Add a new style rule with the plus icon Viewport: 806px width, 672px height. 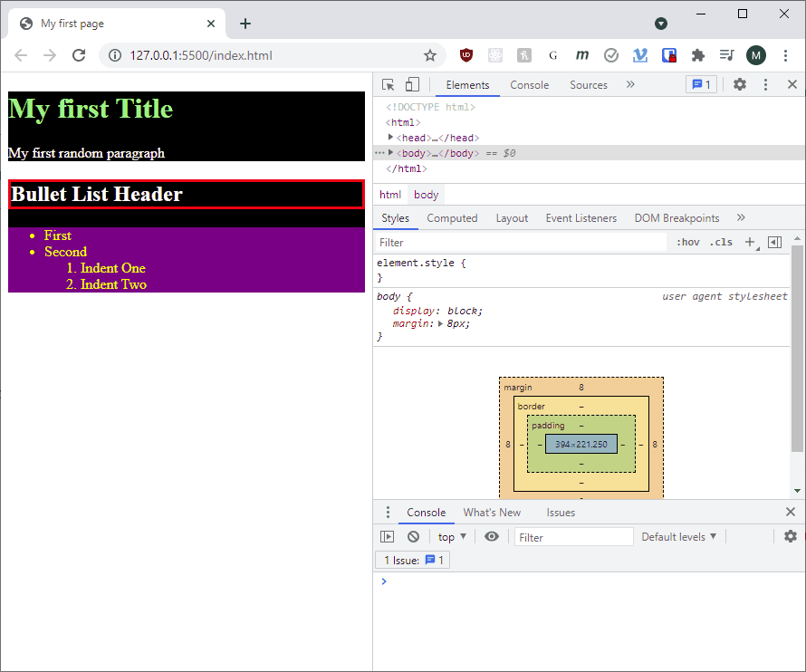coord(749,243)
